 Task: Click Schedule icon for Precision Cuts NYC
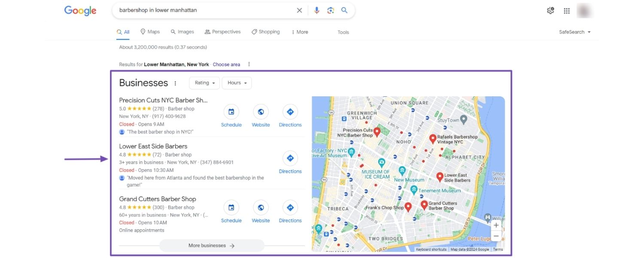[x=231, y=112]
